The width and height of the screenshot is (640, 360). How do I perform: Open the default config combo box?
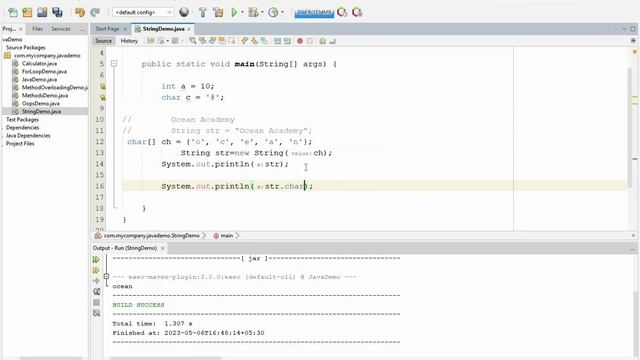[143, 12]
